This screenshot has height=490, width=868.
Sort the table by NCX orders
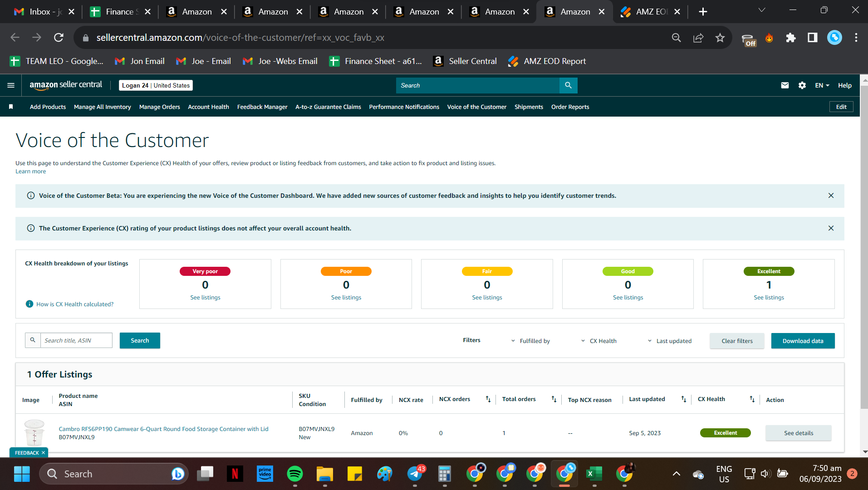488,399
